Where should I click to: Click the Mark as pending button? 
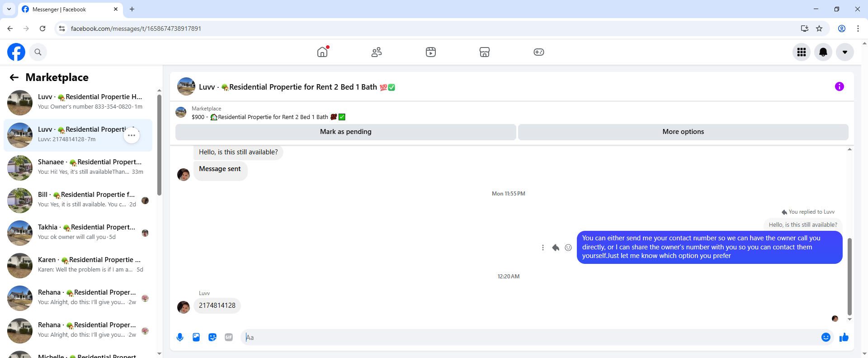click(x=346, y=132)
